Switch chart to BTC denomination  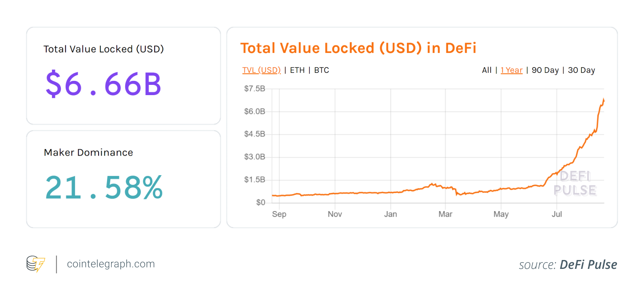(x=322, y=70)
